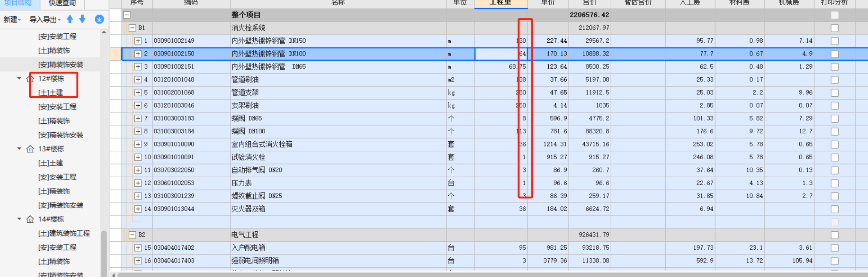The width and height of the screenshot is (868, 277).
Task: Switch to the 快速查询 tab
Action: [x=62, y=3]
